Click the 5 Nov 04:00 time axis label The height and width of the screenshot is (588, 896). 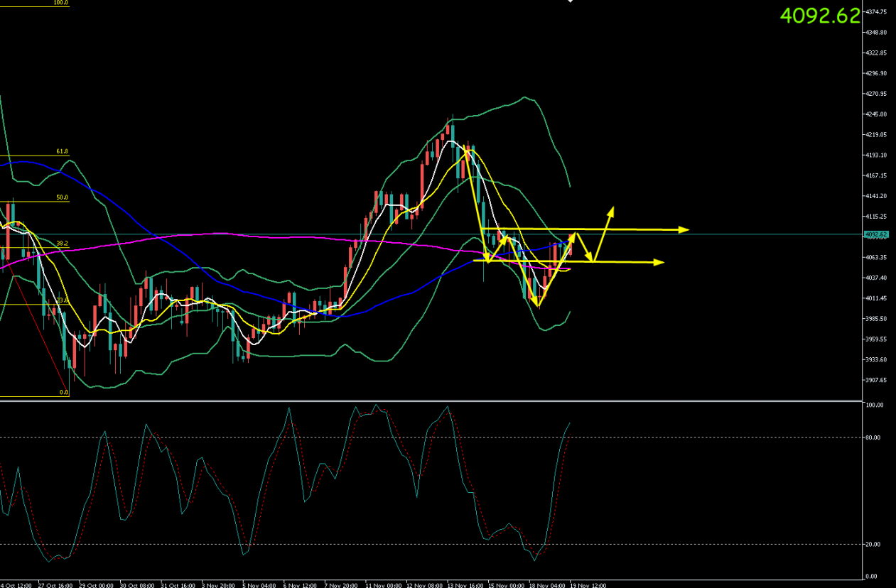coord(257,584)
